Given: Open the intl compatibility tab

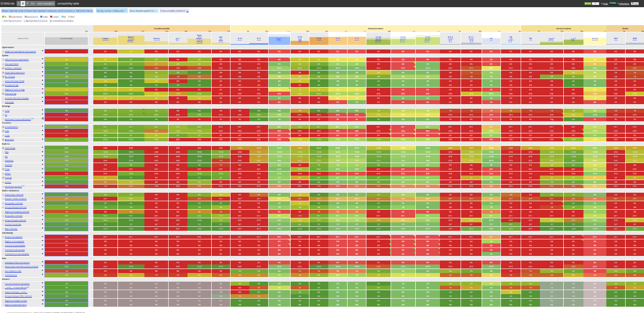Looking at the screenshot, I should point(33,4).
